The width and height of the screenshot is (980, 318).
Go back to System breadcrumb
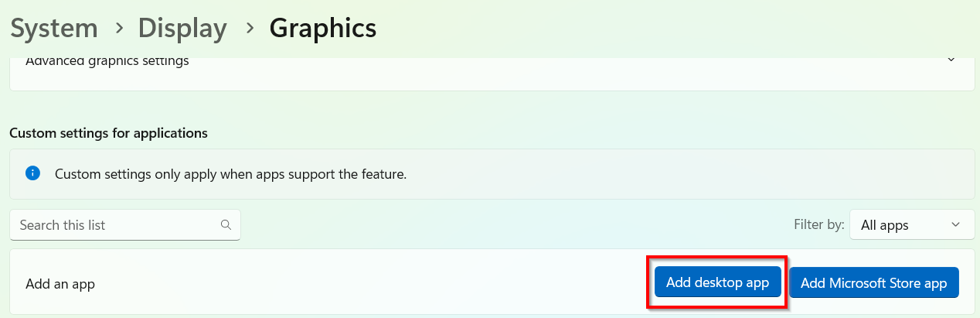click(53, 29)
